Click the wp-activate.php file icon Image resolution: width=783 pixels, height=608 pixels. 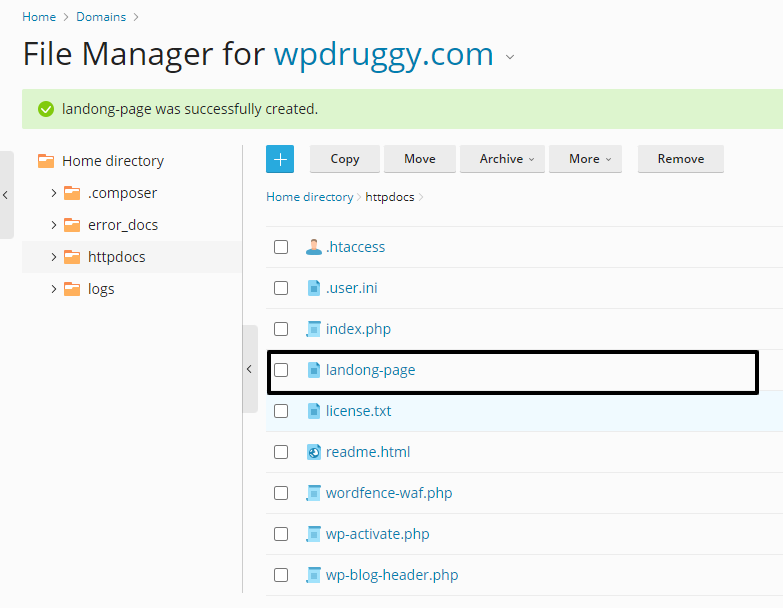click(x=313, y=534)
